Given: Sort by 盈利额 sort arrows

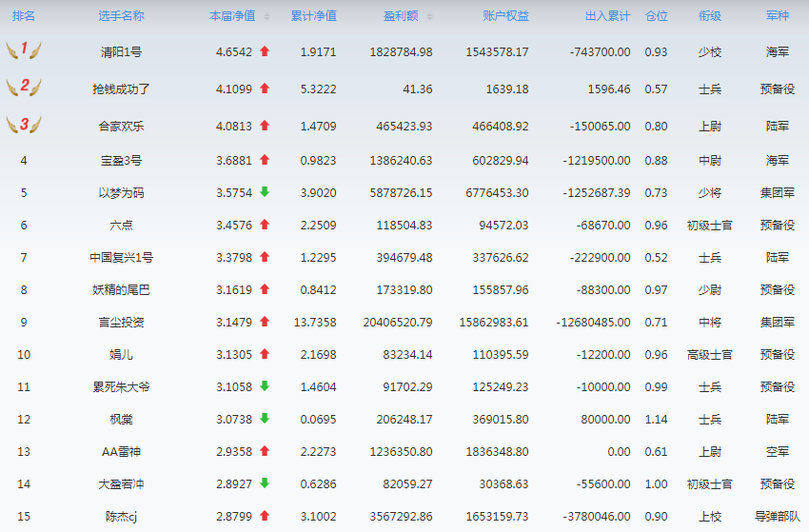Looking at the screenshot, I should tap(430, 17).
